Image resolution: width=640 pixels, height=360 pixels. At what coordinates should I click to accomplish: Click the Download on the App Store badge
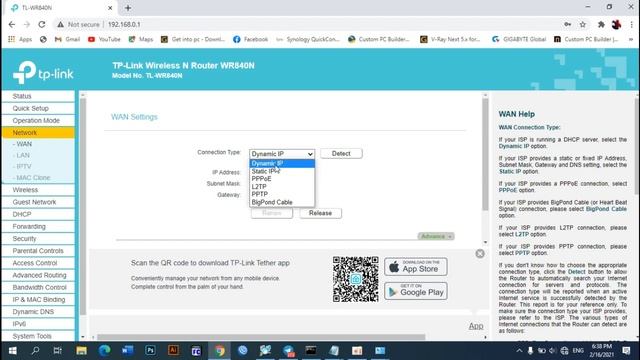416,267
